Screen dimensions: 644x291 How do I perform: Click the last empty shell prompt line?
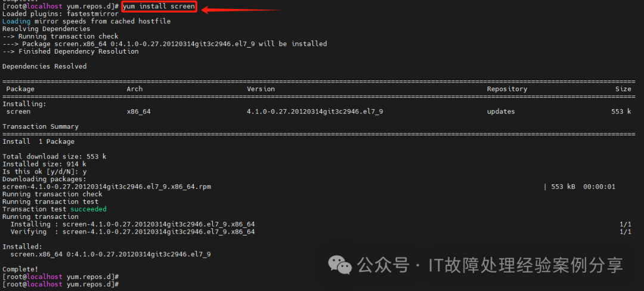tap(61, 284)
